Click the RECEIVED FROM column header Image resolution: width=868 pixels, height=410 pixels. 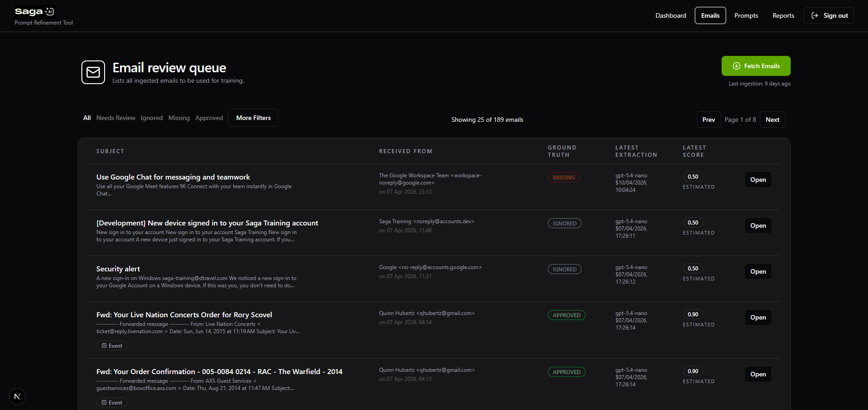coord(406,151)
